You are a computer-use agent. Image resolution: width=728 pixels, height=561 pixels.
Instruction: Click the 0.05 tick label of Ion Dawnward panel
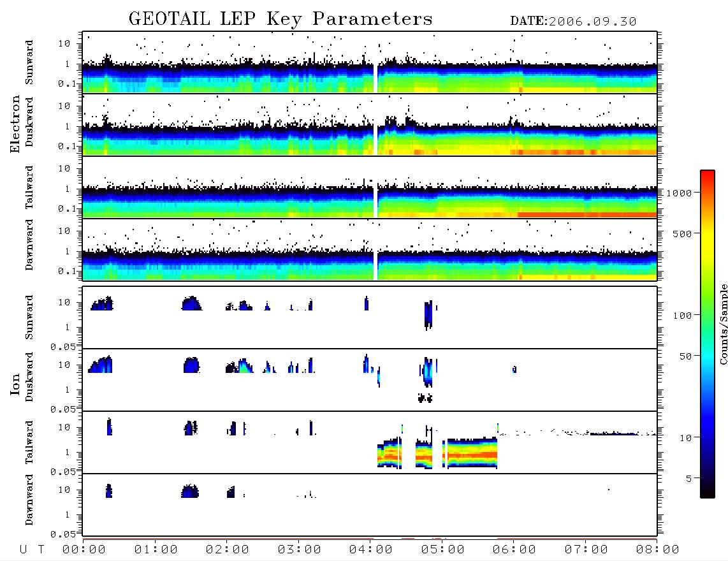click(x=63, y=534)
